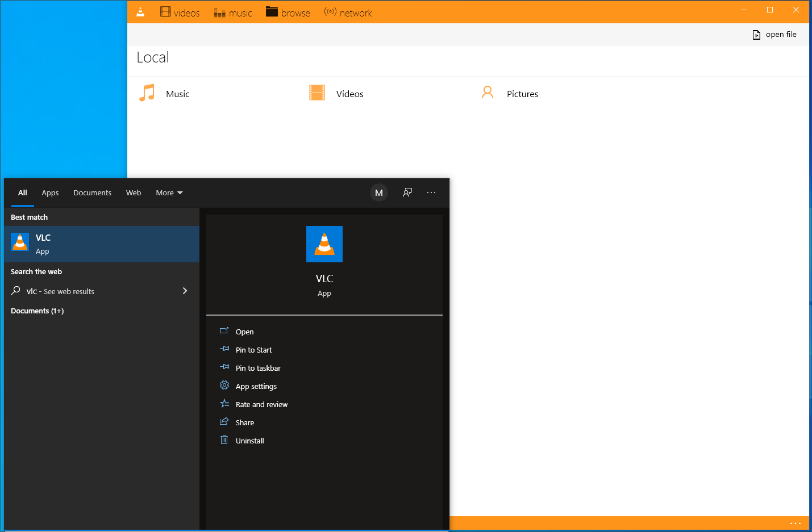Open the Music folder in Local

tap(164, 93)
